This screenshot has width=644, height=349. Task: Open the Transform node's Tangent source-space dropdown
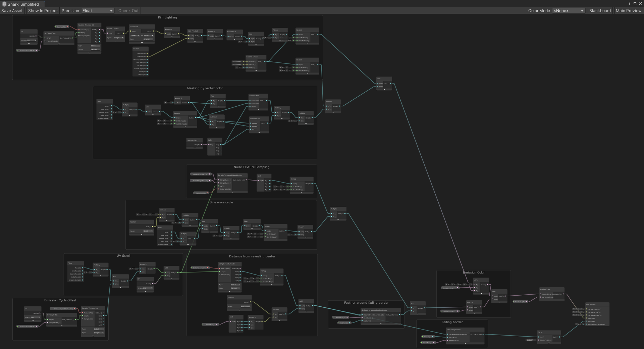coord(135,35)
